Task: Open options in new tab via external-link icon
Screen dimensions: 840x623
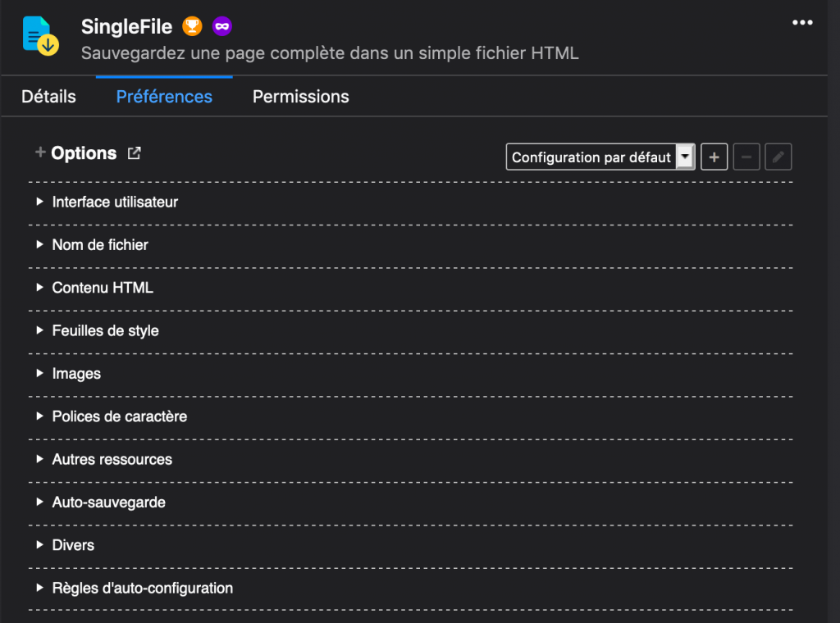Action: pos(134,153)
